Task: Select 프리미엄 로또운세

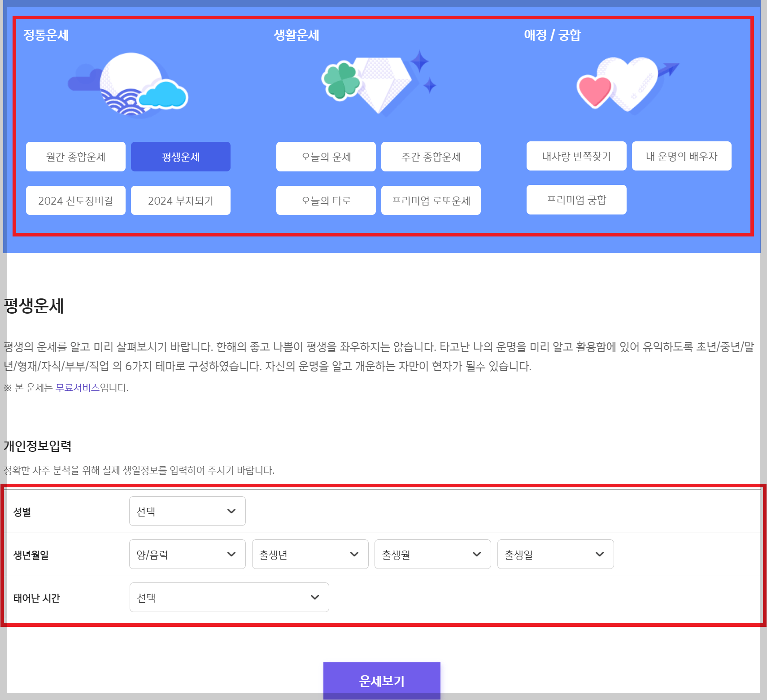Action: 431,200
